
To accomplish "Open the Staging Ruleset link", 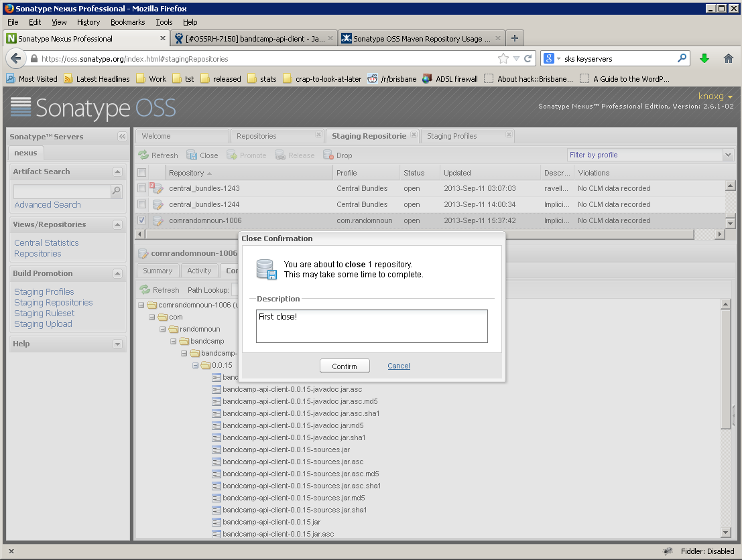I will click(44, 313).
